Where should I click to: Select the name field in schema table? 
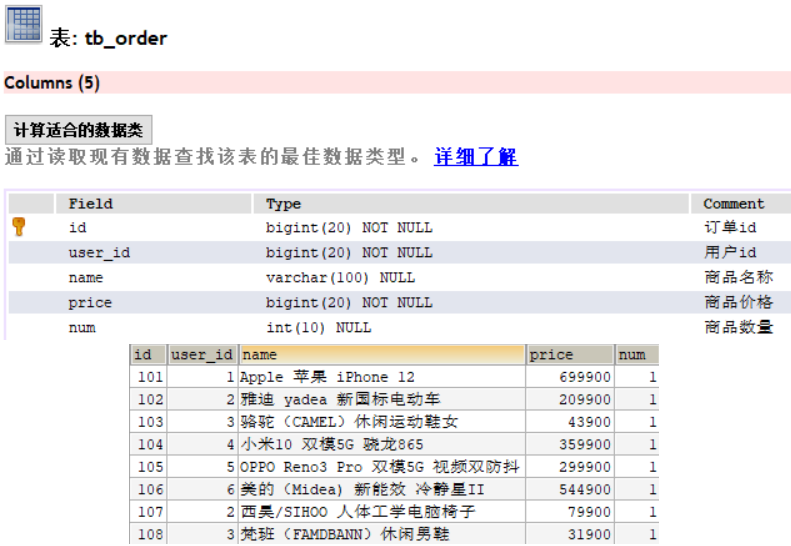pos(86,278)
